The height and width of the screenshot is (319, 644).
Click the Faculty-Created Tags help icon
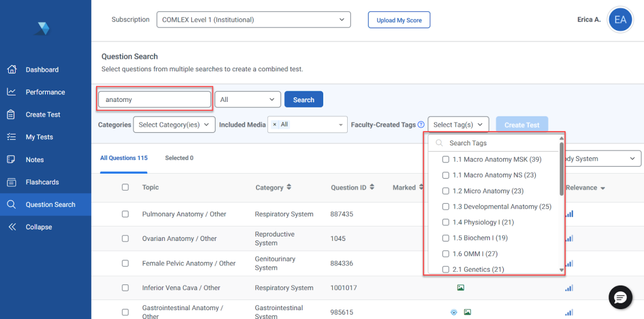[421, 125]
